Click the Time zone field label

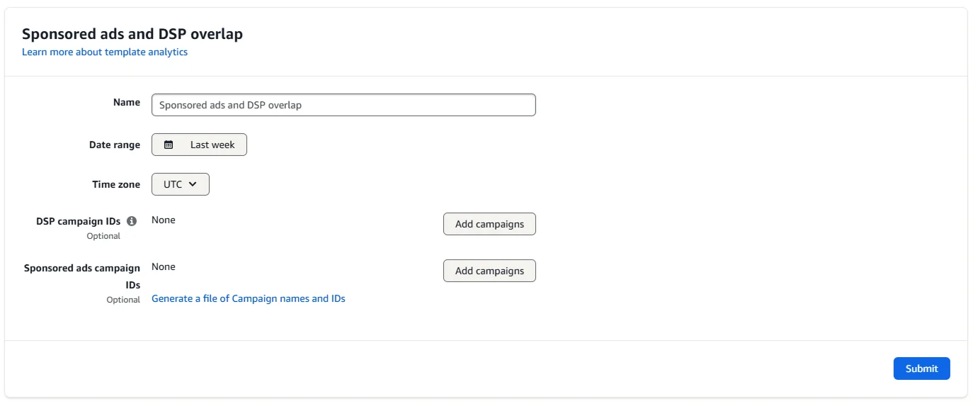click(x=116, y=184)
